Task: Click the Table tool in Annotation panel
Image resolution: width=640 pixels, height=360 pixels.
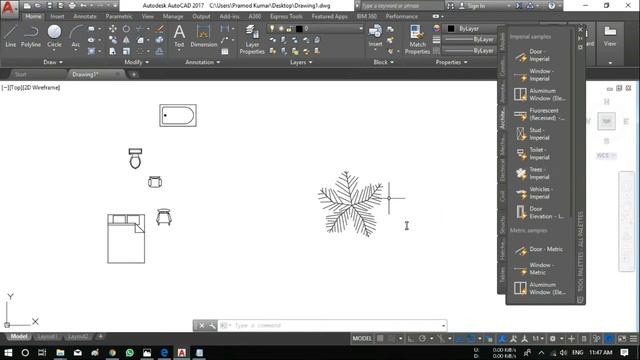Action: 225,51
